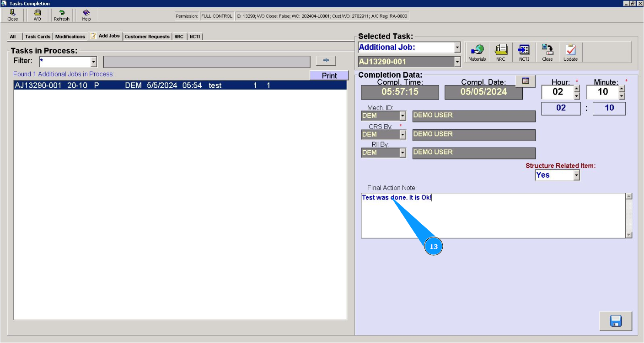Click the Minute input field
This screenshot has height=343, width=644.
602,92
